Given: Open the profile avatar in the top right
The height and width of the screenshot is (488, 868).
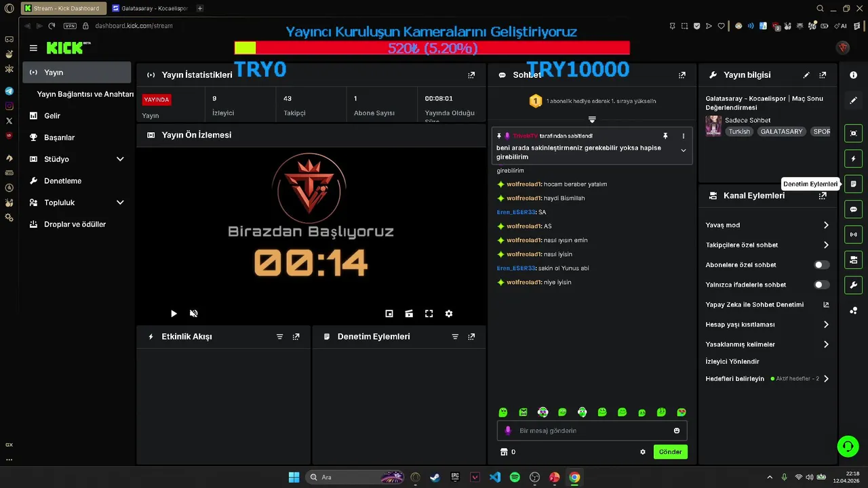Looking at the screenshot, I should (844, 47).
